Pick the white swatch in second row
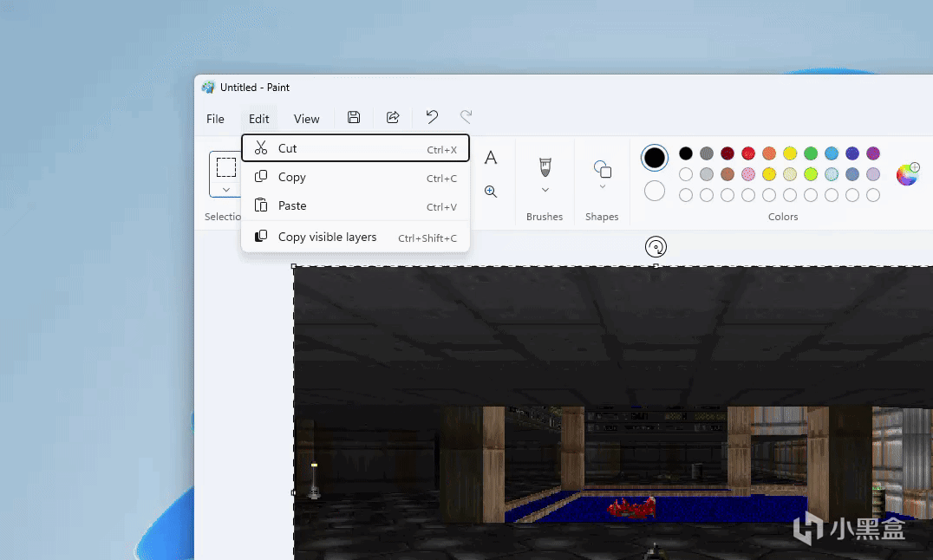 686,174
